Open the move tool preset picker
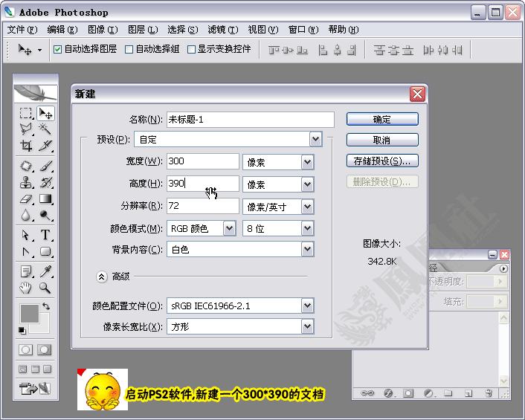525x420 pixels. (x=40, y=51)
